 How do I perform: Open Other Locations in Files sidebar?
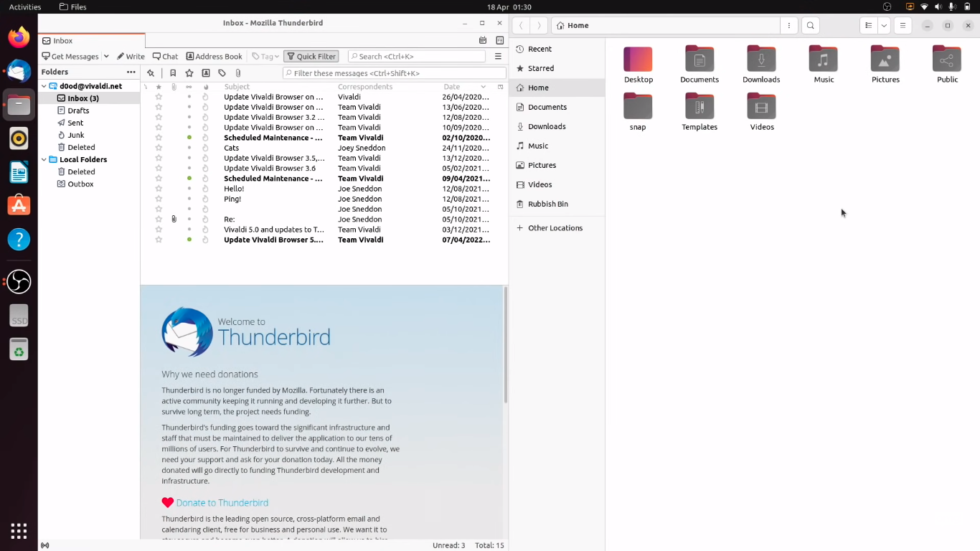pos(557,228)
